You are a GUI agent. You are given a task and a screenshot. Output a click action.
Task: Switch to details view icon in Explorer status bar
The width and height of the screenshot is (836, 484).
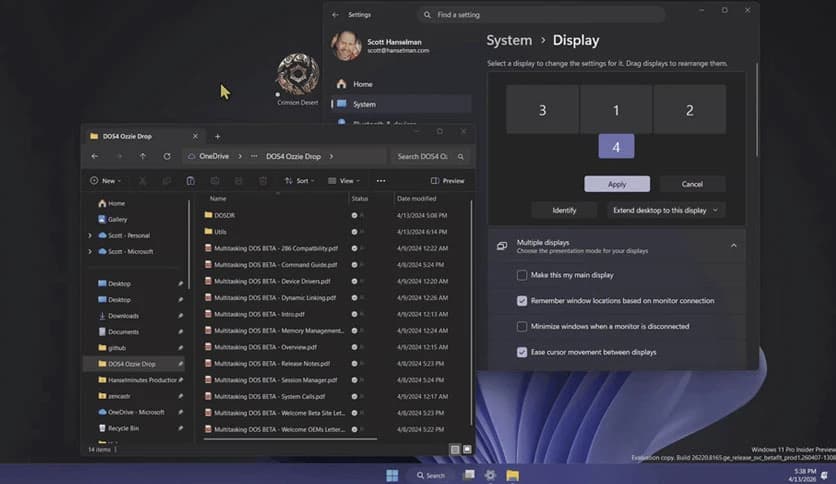455,449
